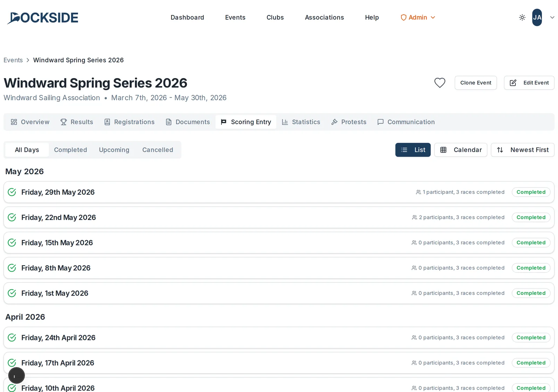Open Friday, 22nd May 2026 race day
The image size is (558, 392).
pyautogui.click(x=279, y=217)
